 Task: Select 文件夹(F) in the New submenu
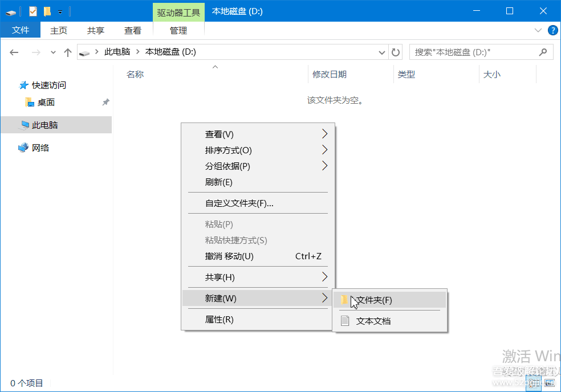374,300
